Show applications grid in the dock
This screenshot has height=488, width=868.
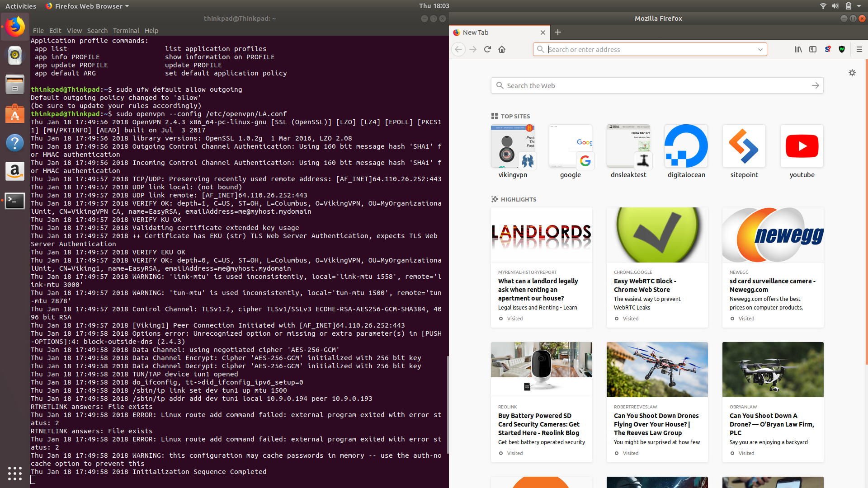tap(15, 473)
